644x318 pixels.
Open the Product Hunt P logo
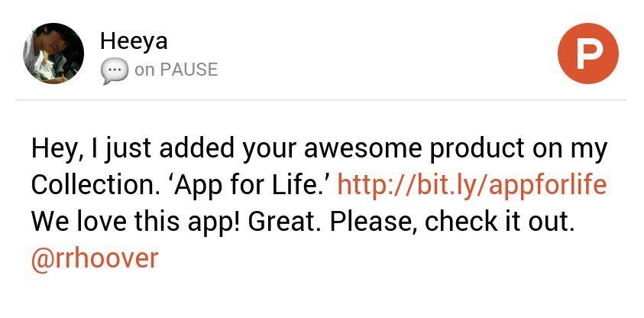click(x=587, y=54)
